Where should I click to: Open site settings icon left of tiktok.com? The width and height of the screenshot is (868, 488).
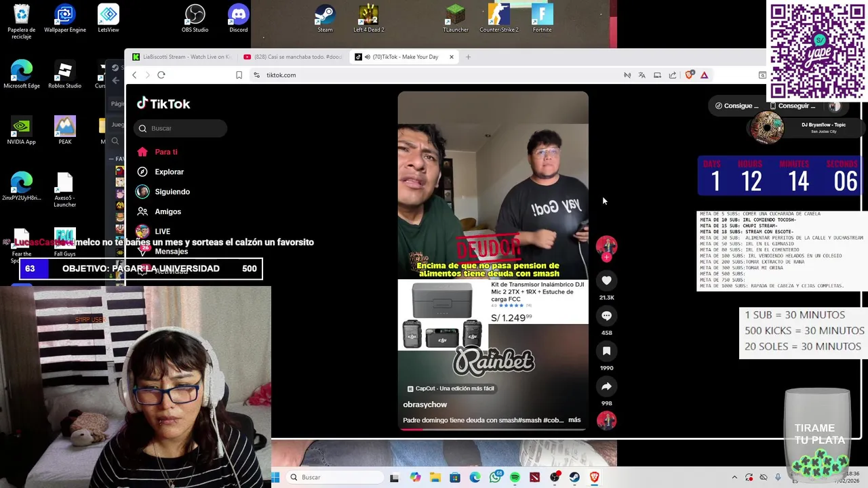(x=256, y=75)
